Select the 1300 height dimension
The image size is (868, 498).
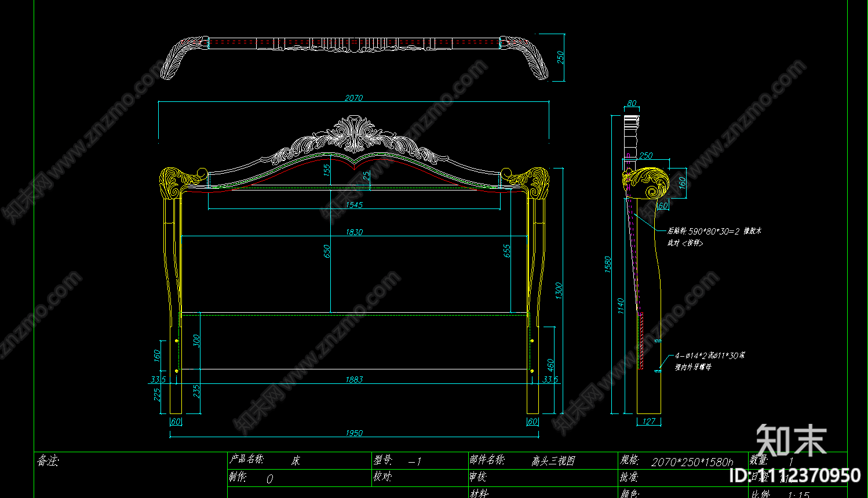(559, 291)
